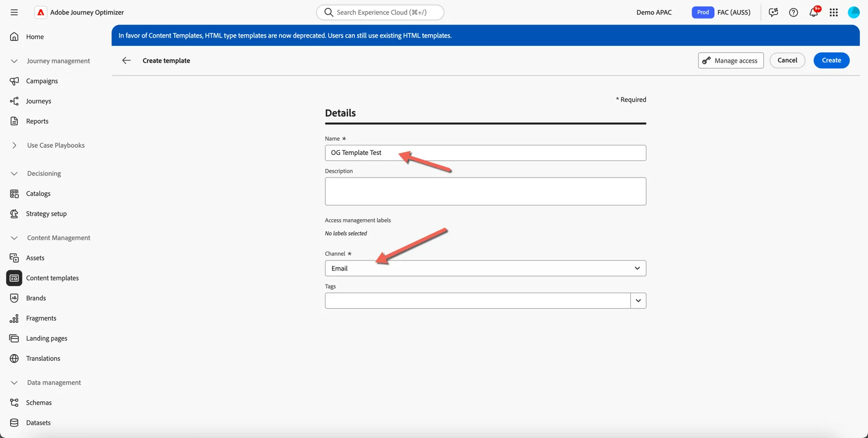Expand the Tags dropdown arrow
Image resolution: width=868 pixels, height=438 pixels.
pyautogui.click(x=638, y=301)
